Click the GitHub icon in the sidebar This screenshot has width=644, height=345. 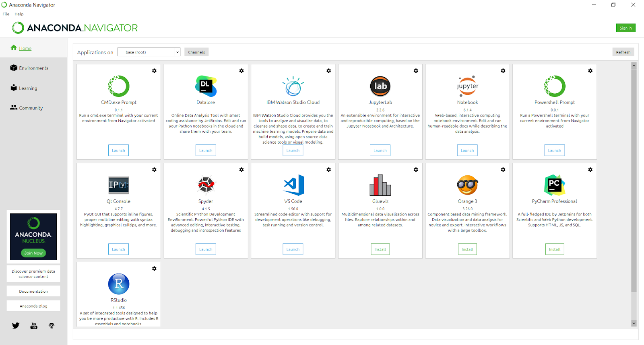[52, 326]
